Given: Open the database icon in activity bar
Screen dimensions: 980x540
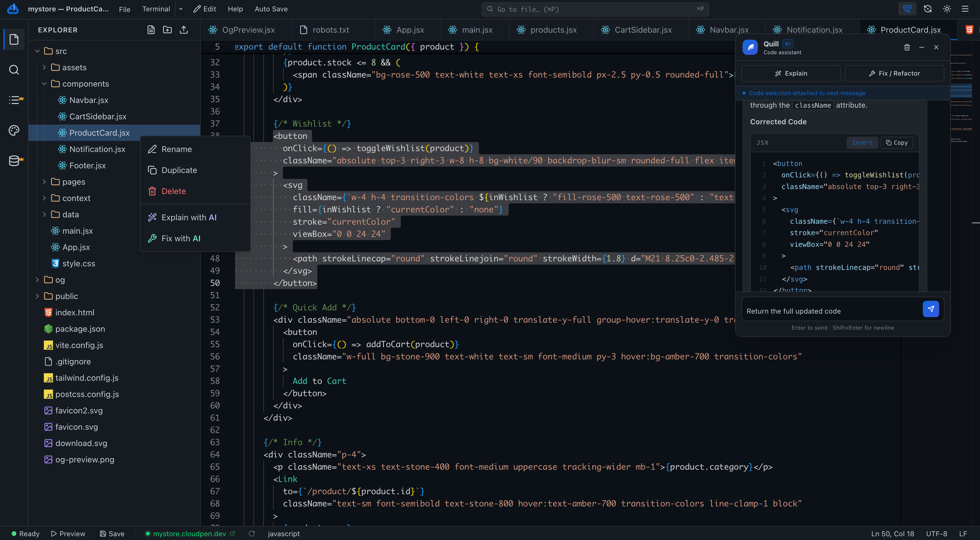Looking at the screenshot, I should [15, 160].
